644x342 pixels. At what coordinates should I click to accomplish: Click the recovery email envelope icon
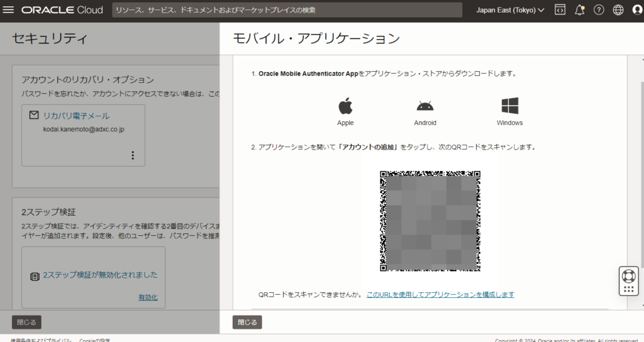pos(34,116)
